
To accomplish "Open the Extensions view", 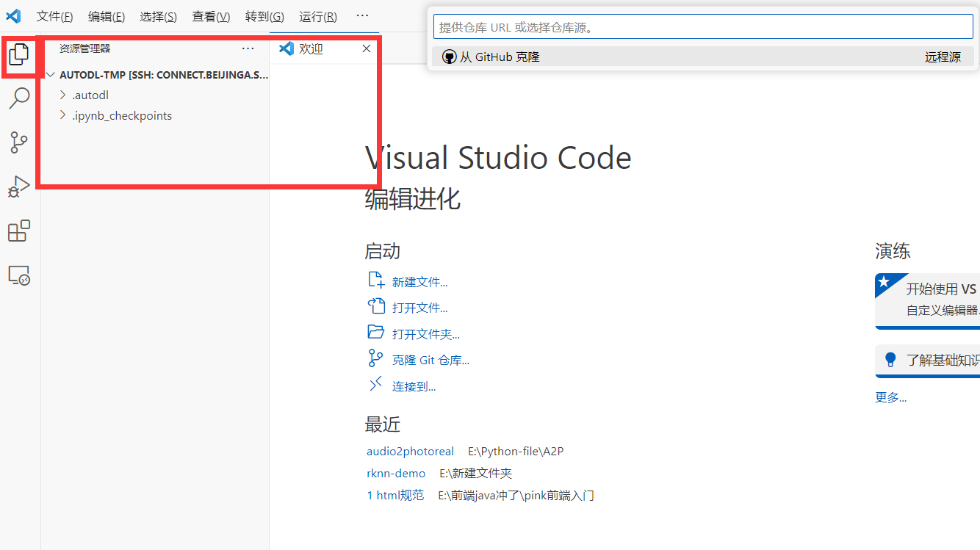I will tap(19, 231).
